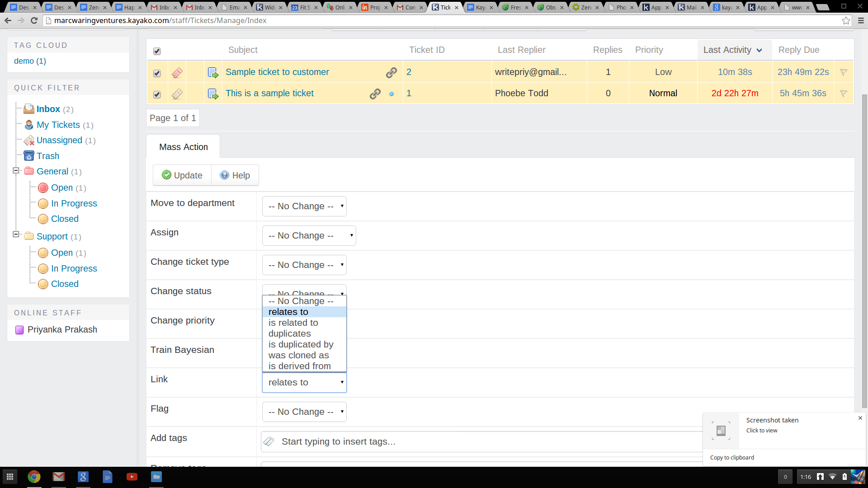
Task: Open the Assign dropdown
Action: [309, 235]
